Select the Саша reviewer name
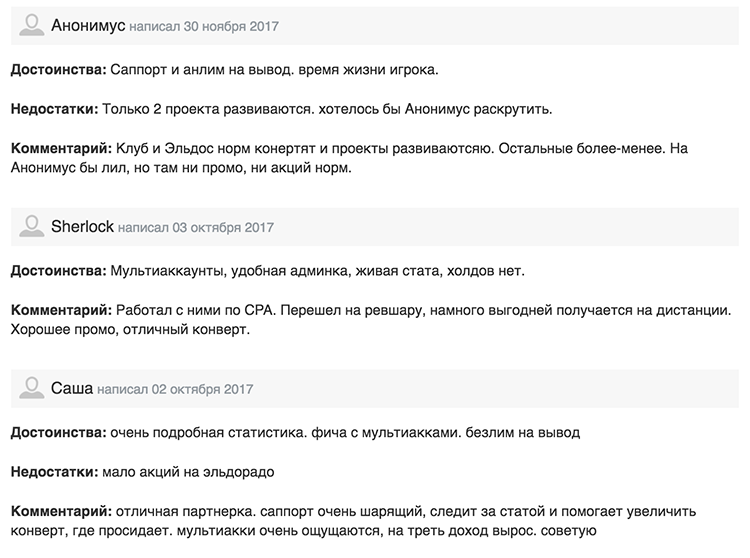The width and height of the screenshot is (750, 558). (x=71, y=388)
